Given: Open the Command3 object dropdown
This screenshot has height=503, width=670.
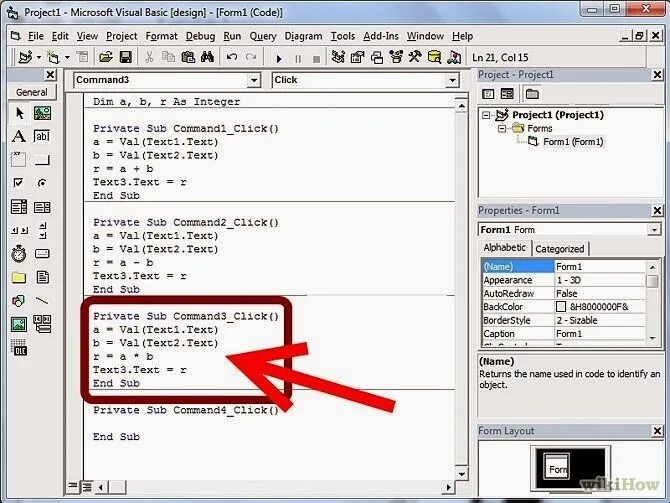Looking at the screenshot, I should point(254,80).
